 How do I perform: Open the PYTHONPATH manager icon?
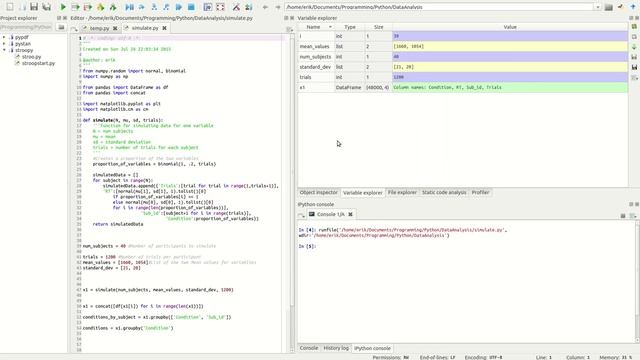coord(249,7)
